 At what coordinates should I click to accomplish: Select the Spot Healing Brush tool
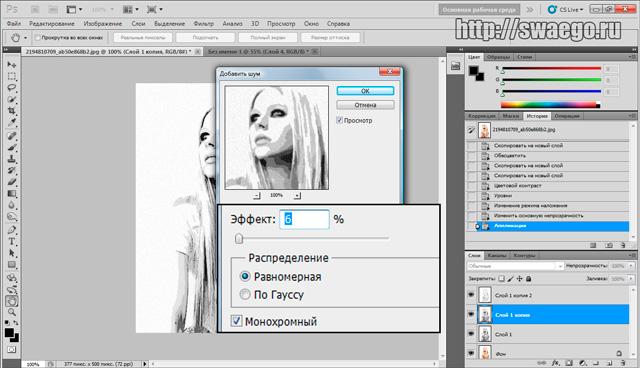(11, 136)
